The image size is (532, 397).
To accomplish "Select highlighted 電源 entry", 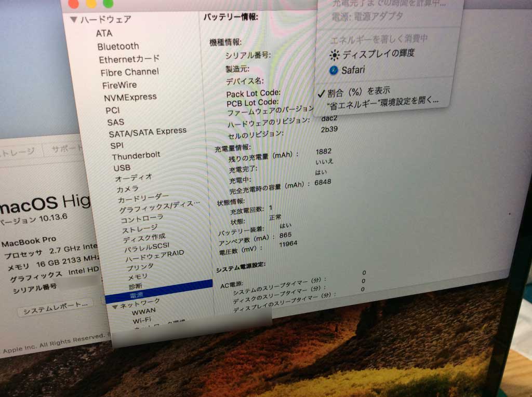I will point(159,292).
